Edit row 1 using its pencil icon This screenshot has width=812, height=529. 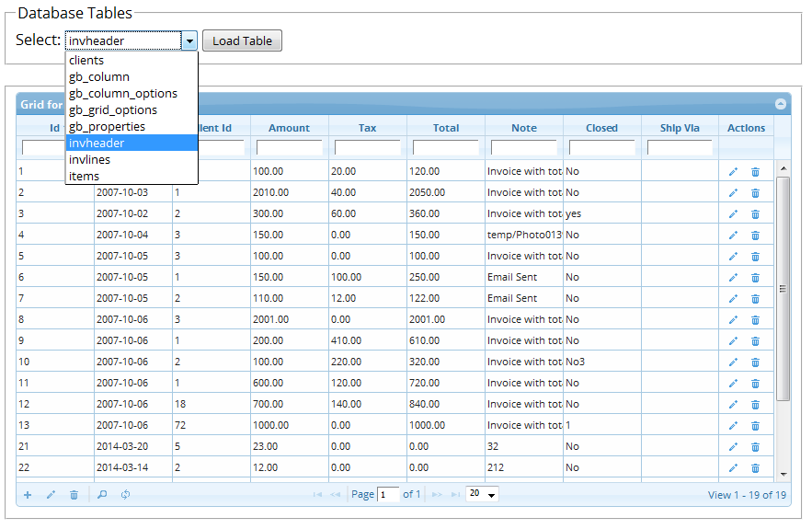tap(733, 171)
